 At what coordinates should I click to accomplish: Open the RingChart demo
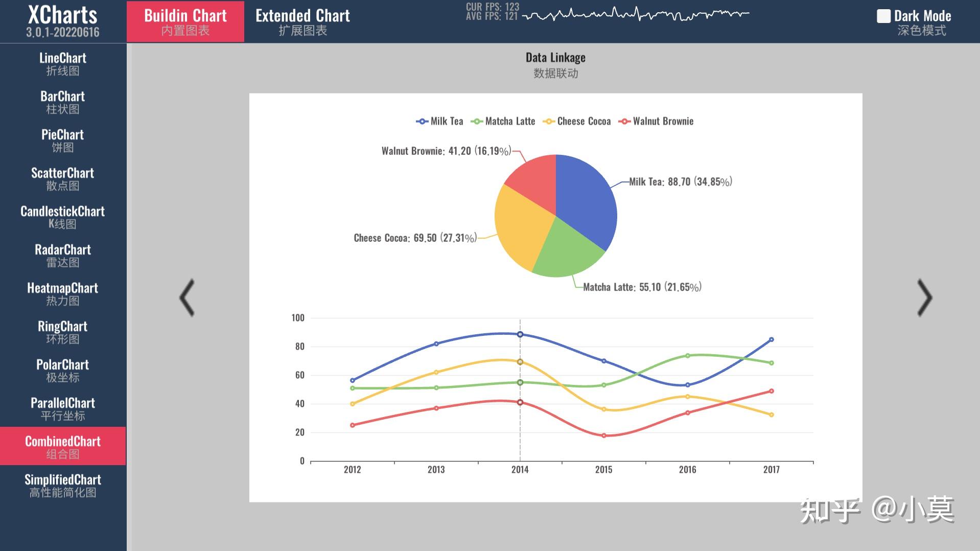click(62, 331)
